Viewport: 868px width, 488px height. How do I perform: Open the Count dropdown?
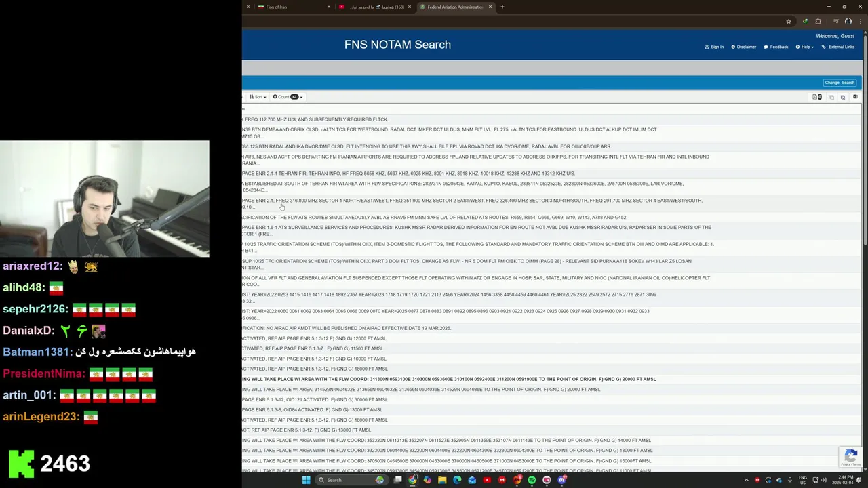coord(288,97)
